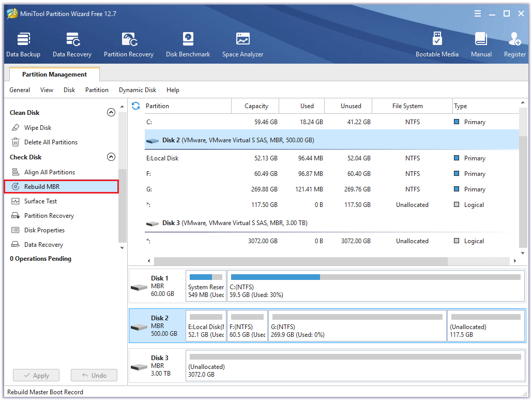Click the Disk 3 drive icon in partition list
The width and height of the screenshot is (532, 401).
[153, 224]
